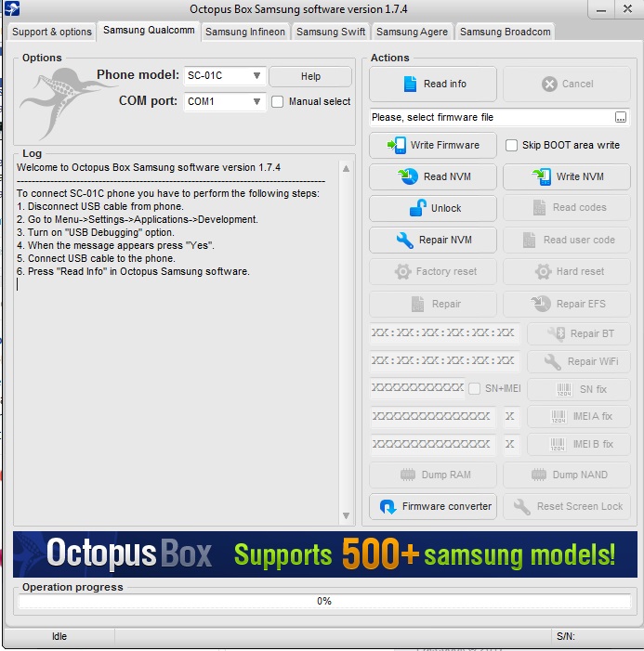Click the IMEI A number field
Image resolution: width=644 pixels, height=651 pixels.
pos(432,416)
